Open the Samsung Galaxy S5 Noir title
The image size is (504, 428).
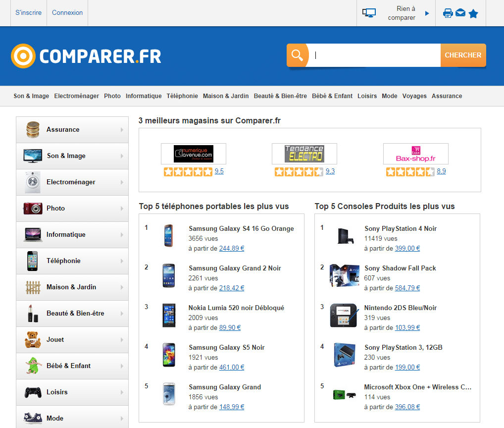(x=227, y=347)
